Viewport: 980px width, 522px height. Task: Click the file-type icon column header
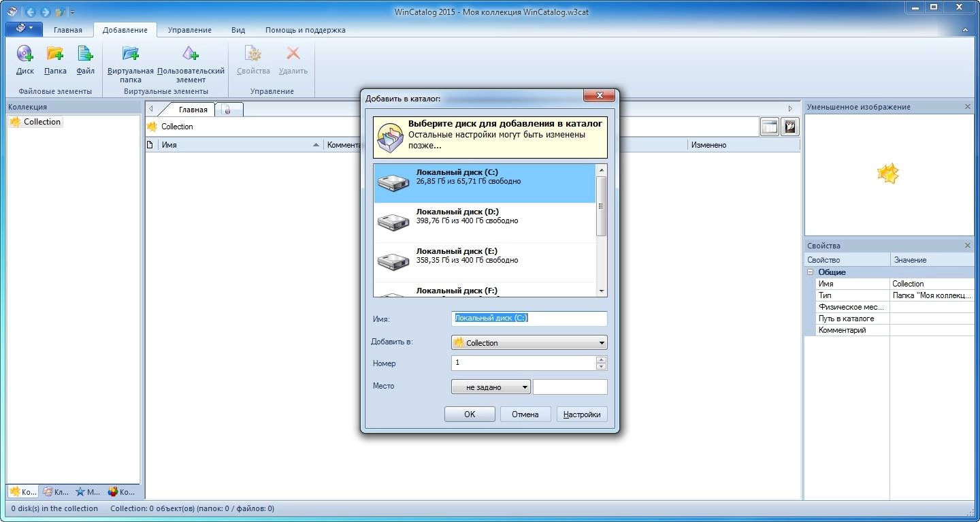[151, 145]
